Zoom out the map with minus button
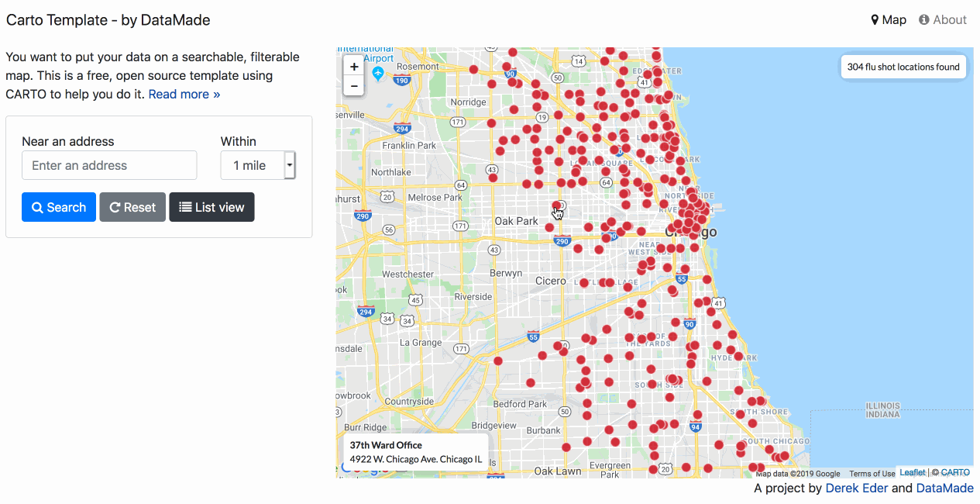 tap(353, 86)
